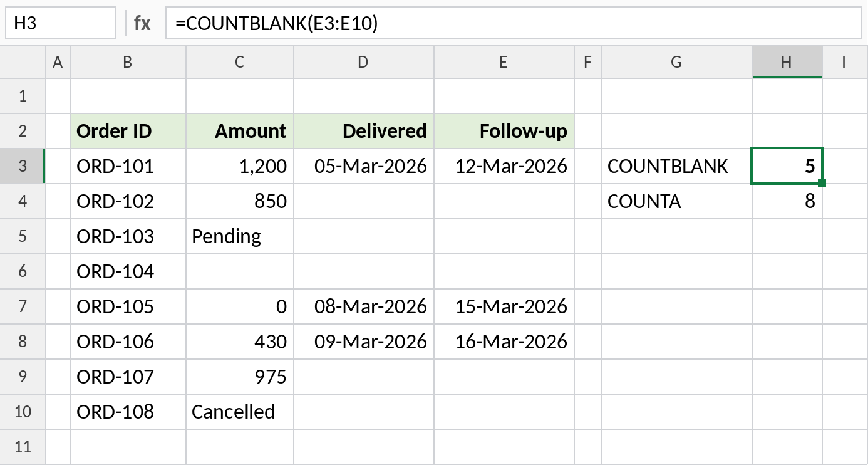Select column B header

[128, 62]
